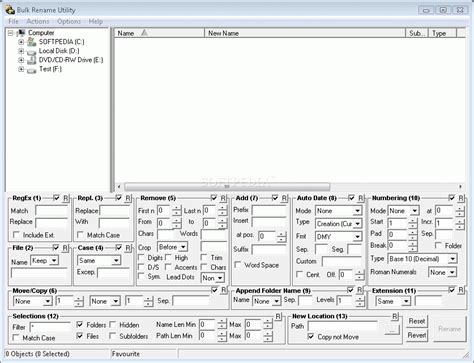Sort by the Type column header
Viewport: 474px width, 363px height.
tap(442, 33)
